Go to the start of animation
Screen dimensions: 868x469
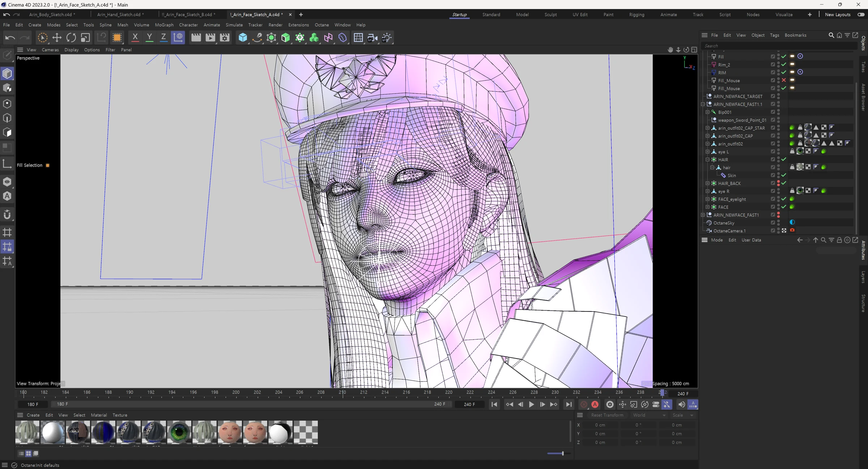click(x=494, y=404)
